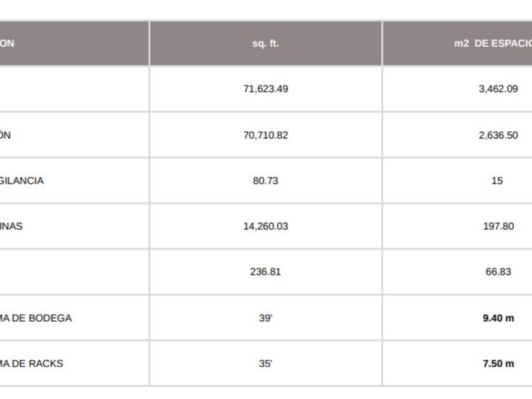
Task: Select the 3,462.09 m2 cell
Action: point(498,89)
